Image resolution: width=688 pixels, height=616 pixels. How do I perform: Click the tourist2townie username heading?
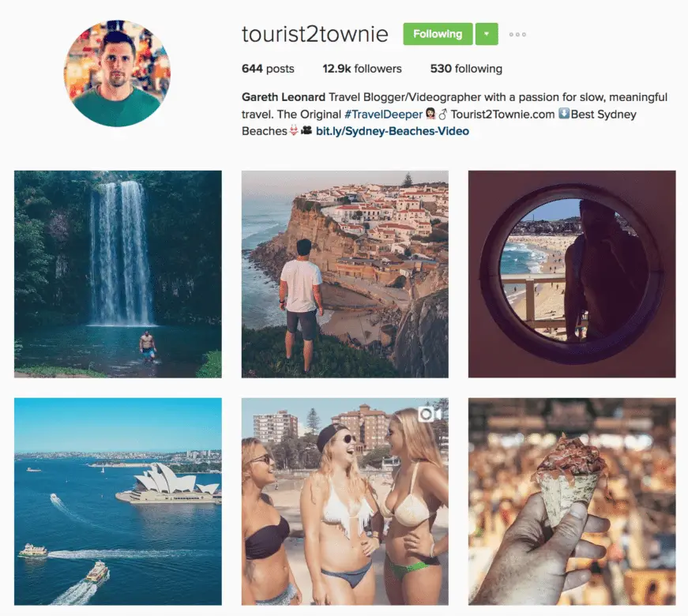315,34
